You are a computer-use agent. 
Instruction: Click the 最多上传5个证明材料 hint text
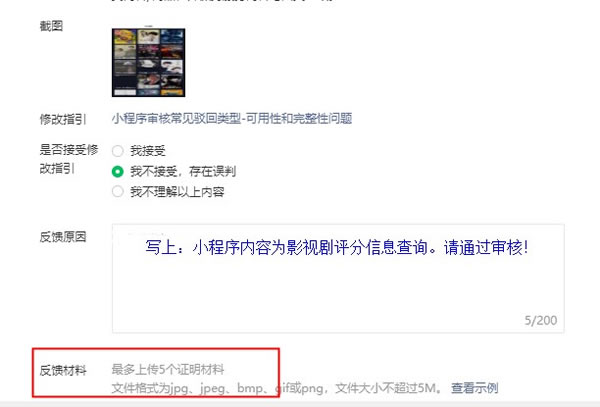(x=168, y=370)
